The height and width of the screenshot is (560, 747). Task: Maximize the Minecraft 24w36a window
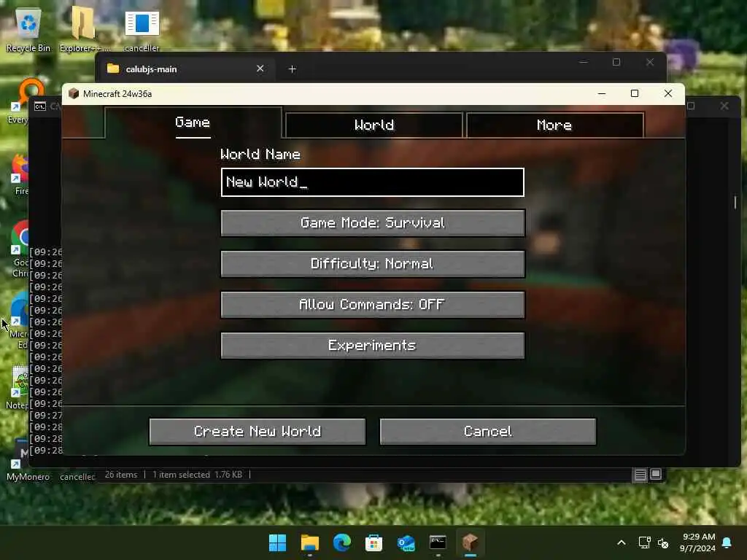(635, 94)
